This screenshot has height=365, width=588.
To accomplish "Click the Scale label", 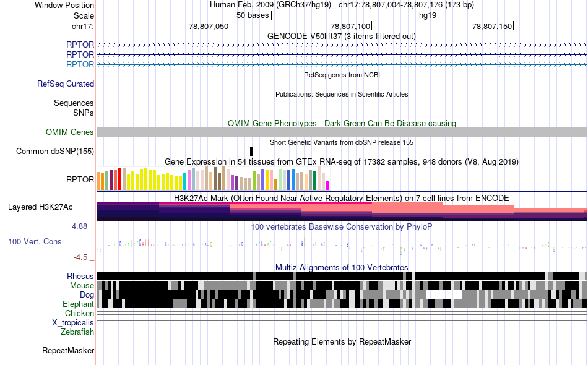I will (x=84, y=15).
